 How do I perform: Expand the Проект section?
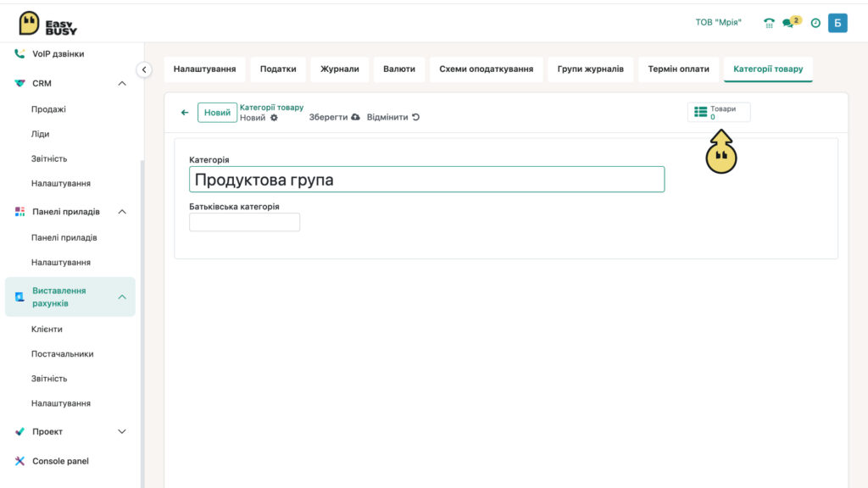[x=122, y=431]
